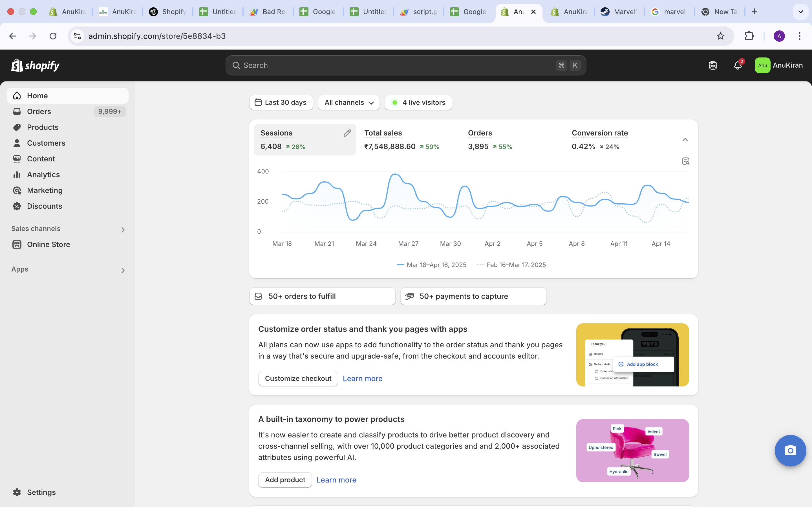Select Discounts in the sidebar
812x507 pixels.
pyautogui.click(x=45, y=206)
